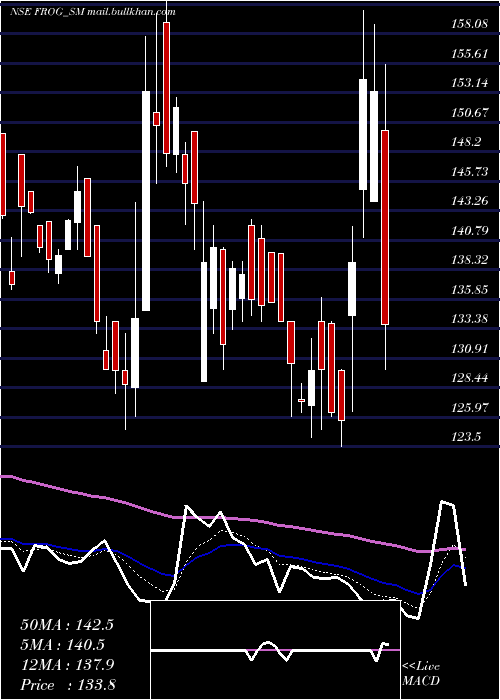Click the NSE FROG_SM chart title
Image resolution: width=500 pixels, height=700 pixels.
[x=93, y=12]
